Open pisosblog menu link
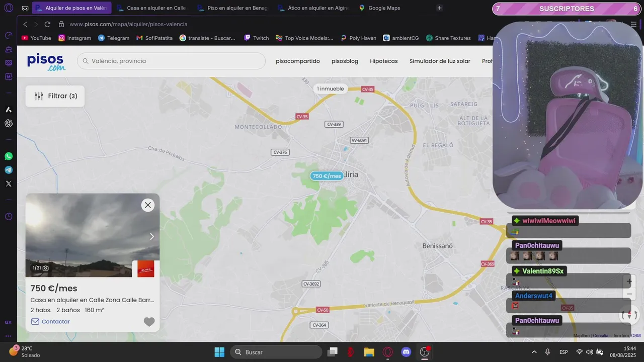The width and height of the screenshot is (644, 362). point(345,61)
